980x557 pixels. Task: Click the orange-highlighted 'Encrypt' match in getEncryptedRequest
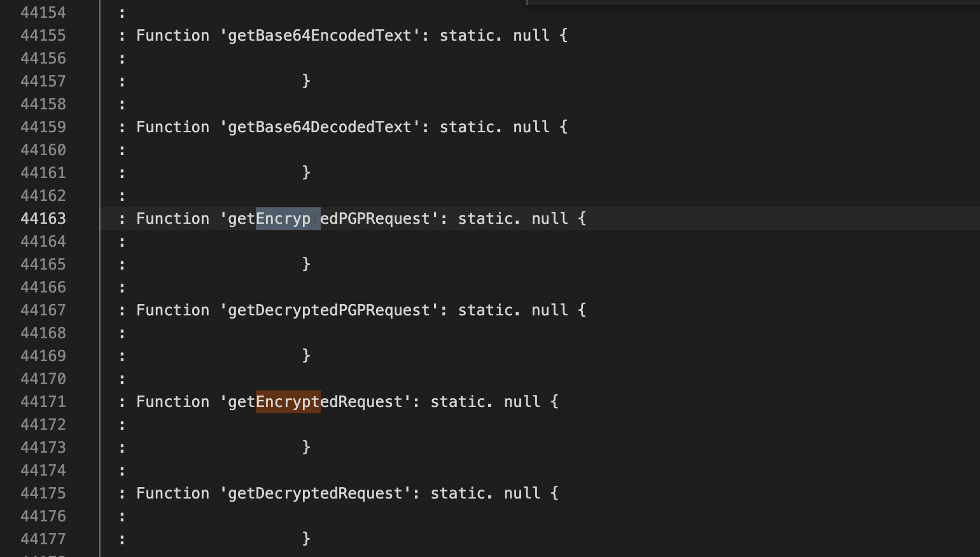[x=288, y=402]
